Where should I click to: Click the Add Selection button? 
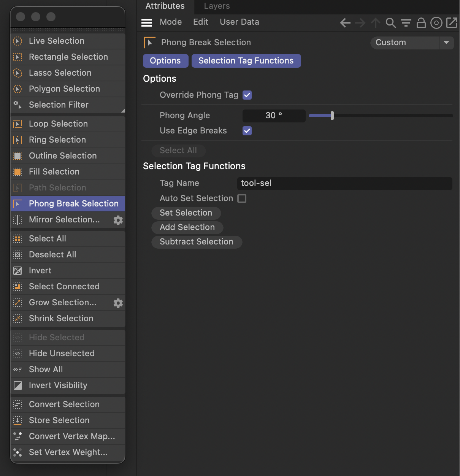[x=187, y=227]
